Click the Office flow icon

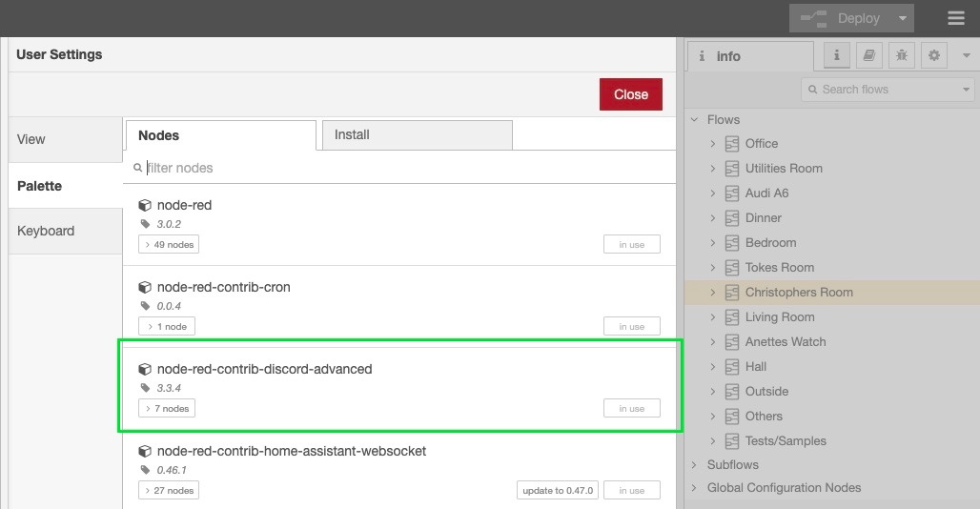coord(732,144)
